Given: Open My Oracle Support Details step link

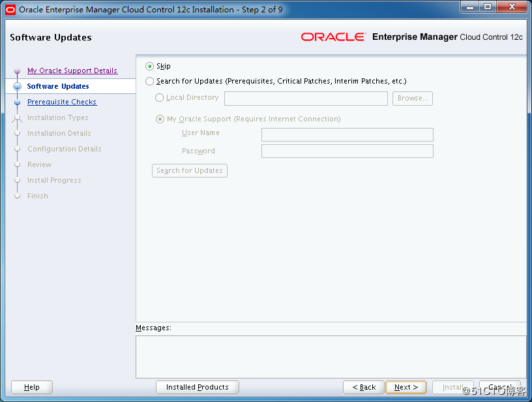Looking at the screenshot, I should 72,70.
